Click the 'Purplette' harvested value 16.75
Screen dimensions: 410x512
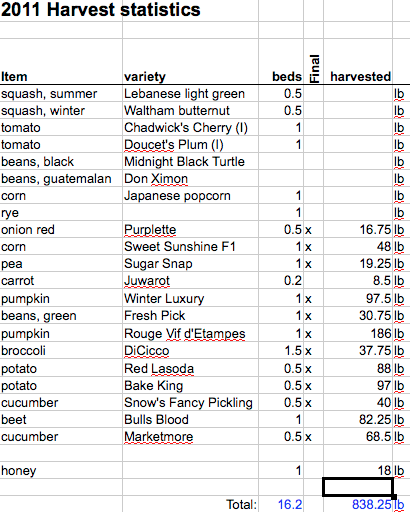(375, 230)
